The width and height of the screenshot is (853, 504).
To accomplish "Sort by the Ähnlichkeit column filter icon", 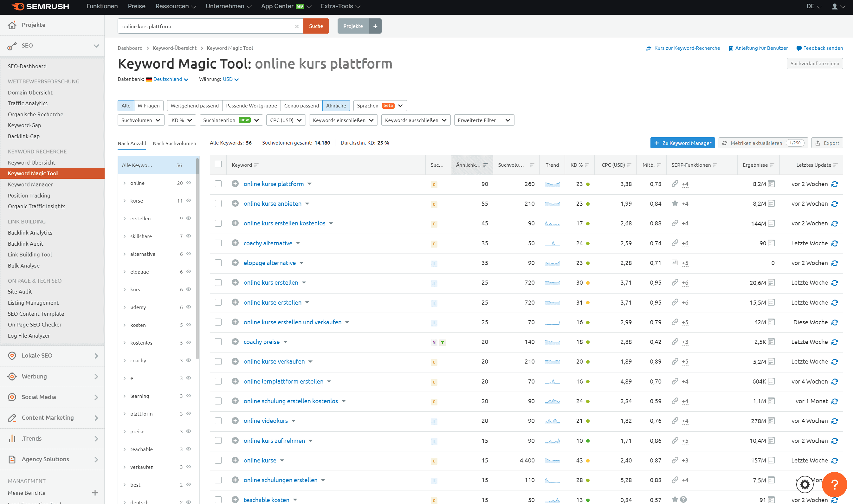I will tap(485, 165).
